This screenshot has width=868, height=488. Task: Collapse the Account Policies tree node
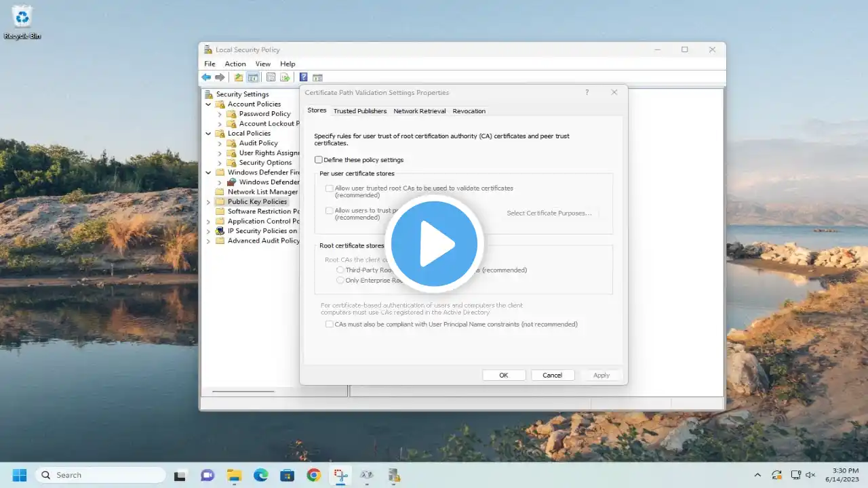coord(208,104)
